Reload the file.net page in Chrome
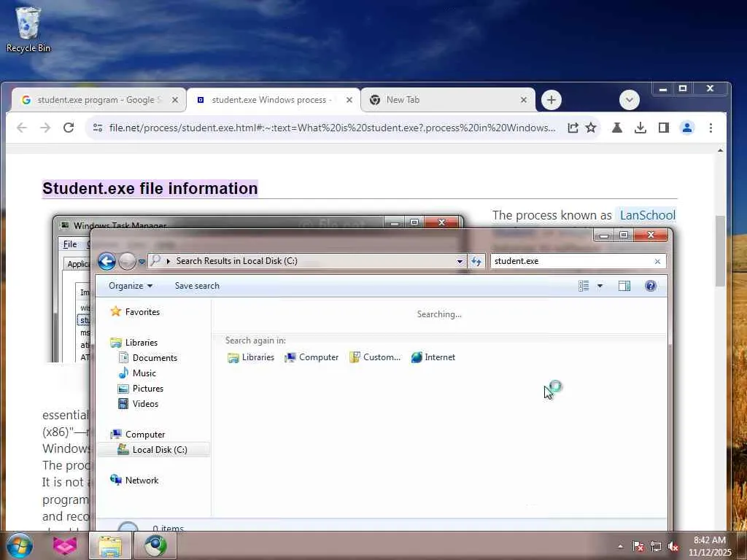Image resolution: width=747 pixels, height=560 pixels. (69, 128)
